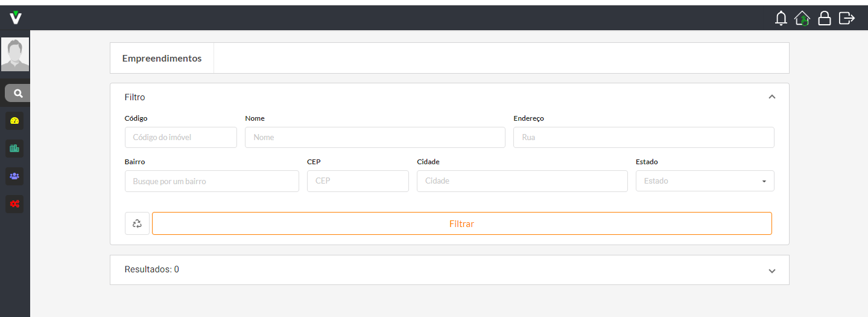Screen dimensions: 868x317
Task: Select the Empreendimentos tab
Action: click(x=162, y=59)
